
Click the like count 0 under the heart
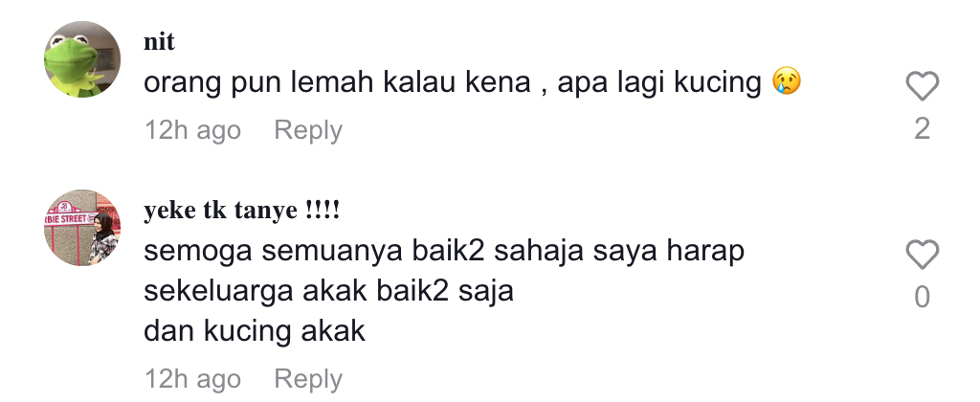tap(922, 297)
